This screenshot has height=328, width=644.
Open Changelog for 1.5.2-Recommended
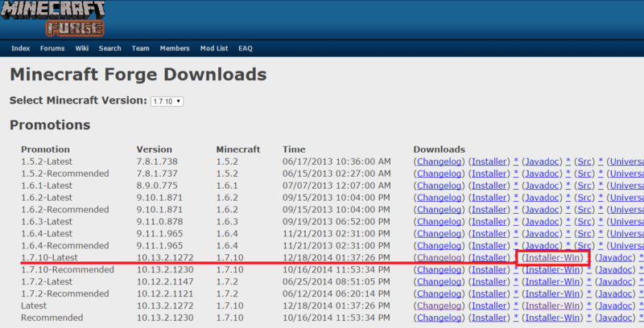pos(439,174)
